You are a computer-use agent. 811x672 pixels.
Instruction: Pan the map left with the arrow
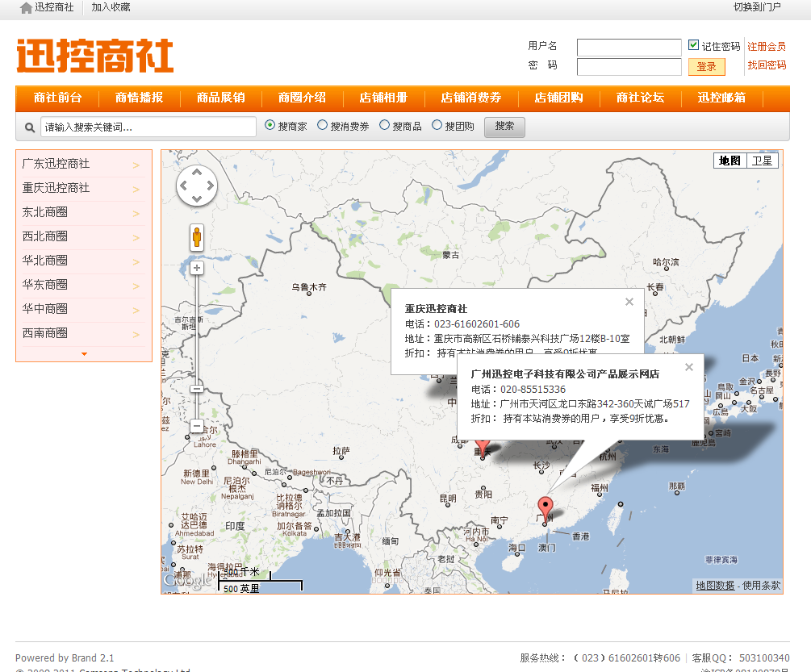tap(184, 186)
